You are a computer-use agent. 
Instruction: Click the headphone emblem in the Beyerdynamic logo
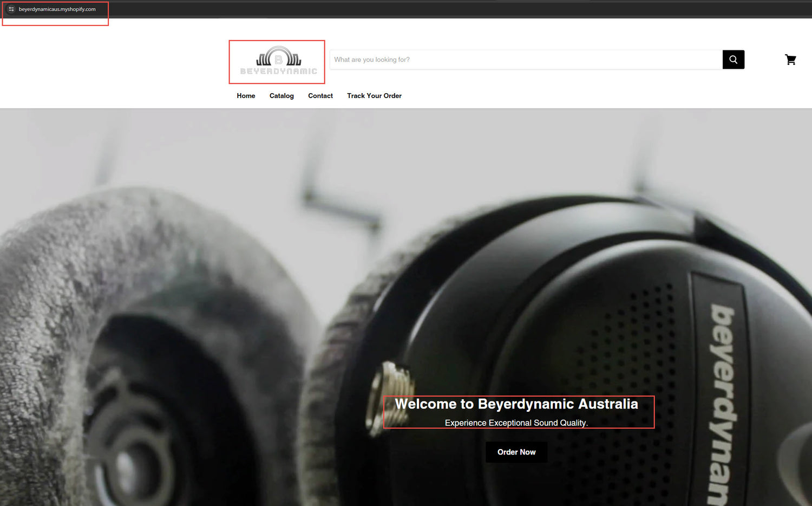point(277,56)
